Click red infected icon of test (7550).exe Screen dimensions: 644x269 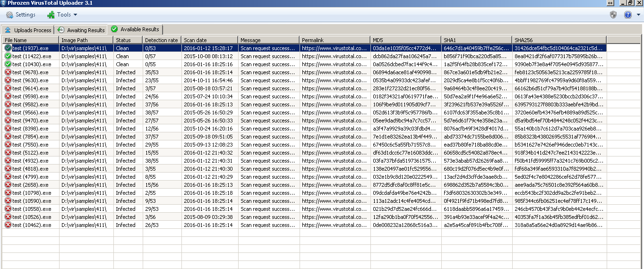(x=8, y=145)
